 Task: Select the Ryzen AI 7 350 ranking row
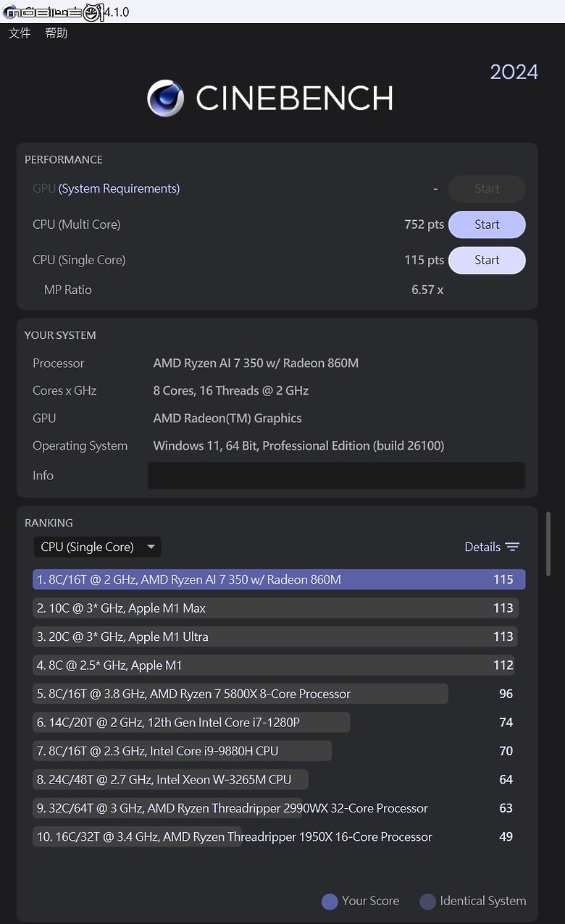tap(279, 579)
